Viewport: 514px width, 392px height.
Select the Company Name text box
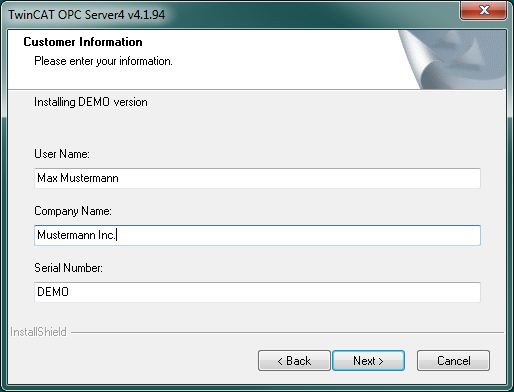[257, 235]
